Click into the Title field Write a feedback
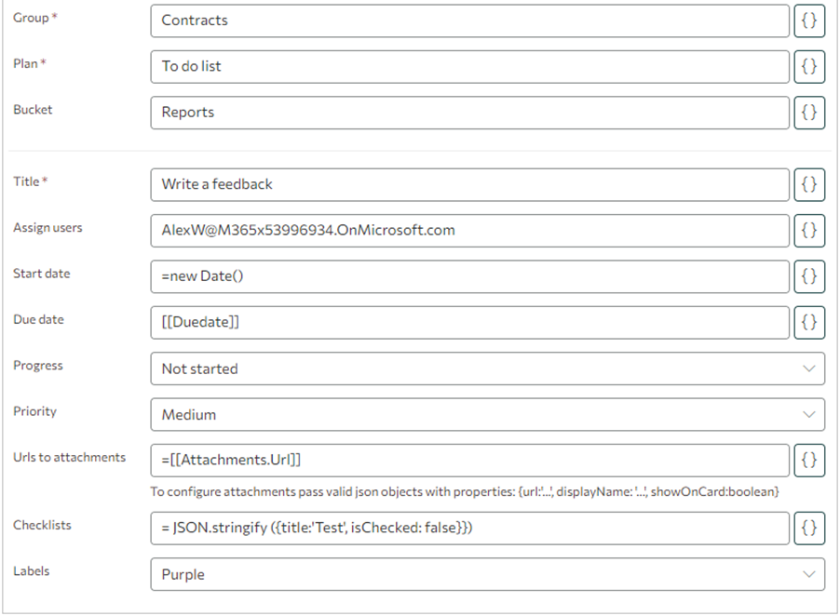This screenshot has height=616, width=840. pyautogui.click(x=469, y=184)
